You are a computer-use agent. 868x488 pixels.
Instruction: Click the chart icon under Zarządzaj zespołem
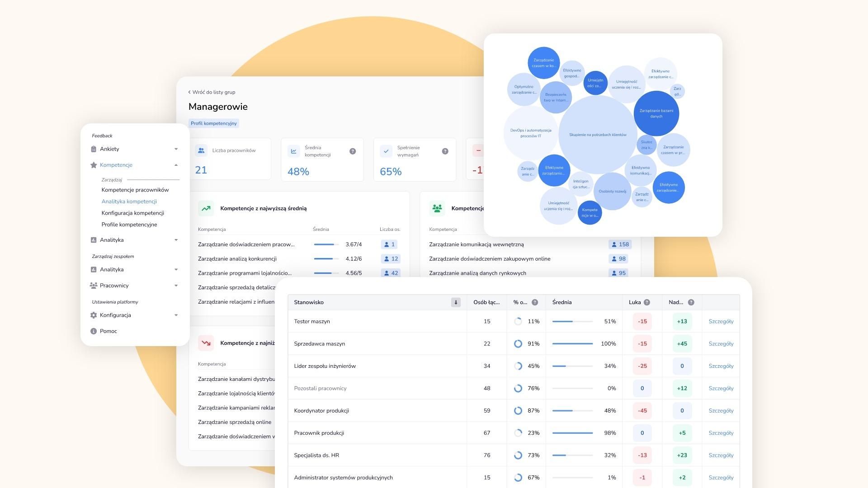tap(94, 270)
